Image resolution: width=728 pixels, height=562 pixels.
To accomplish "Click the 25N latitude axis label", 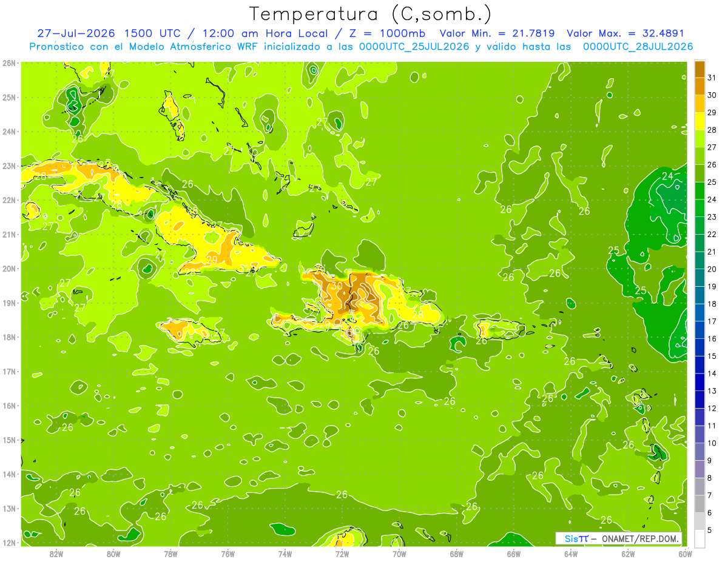I will [x=9, y=97].
